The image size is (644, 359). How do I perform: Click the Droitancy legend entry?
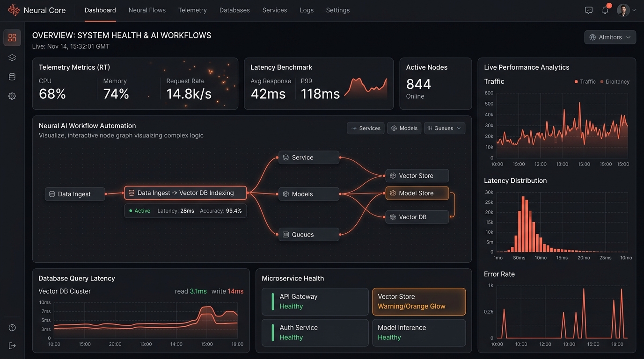pos(615,81)
